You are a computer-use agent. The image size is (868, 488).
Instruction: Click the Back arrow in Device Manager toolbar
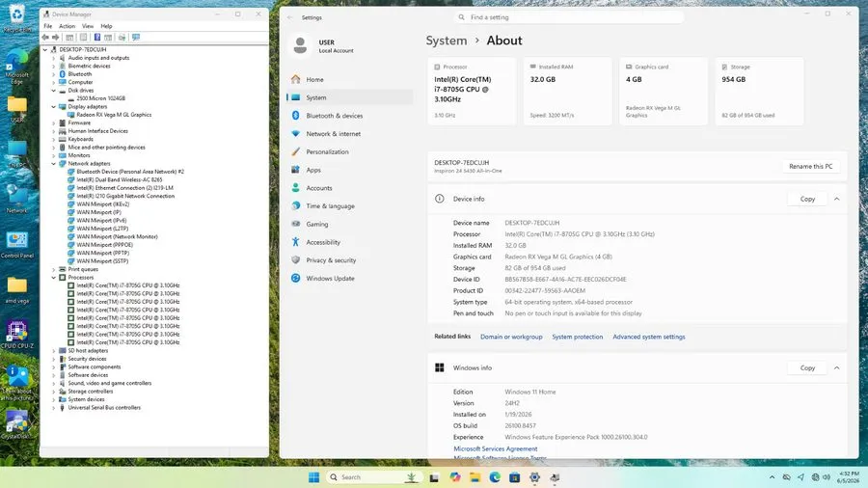[x=45, y=37]
